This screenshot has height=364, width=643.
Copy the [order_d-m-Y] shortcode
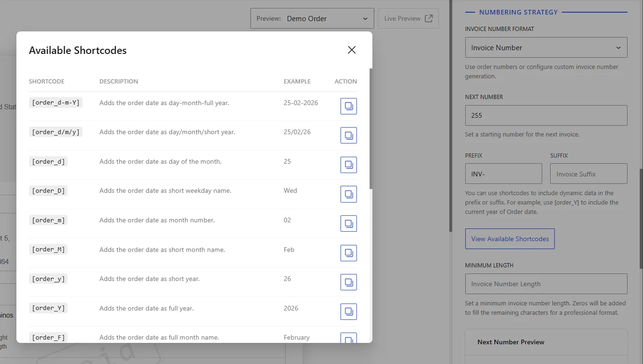point(348,106)
